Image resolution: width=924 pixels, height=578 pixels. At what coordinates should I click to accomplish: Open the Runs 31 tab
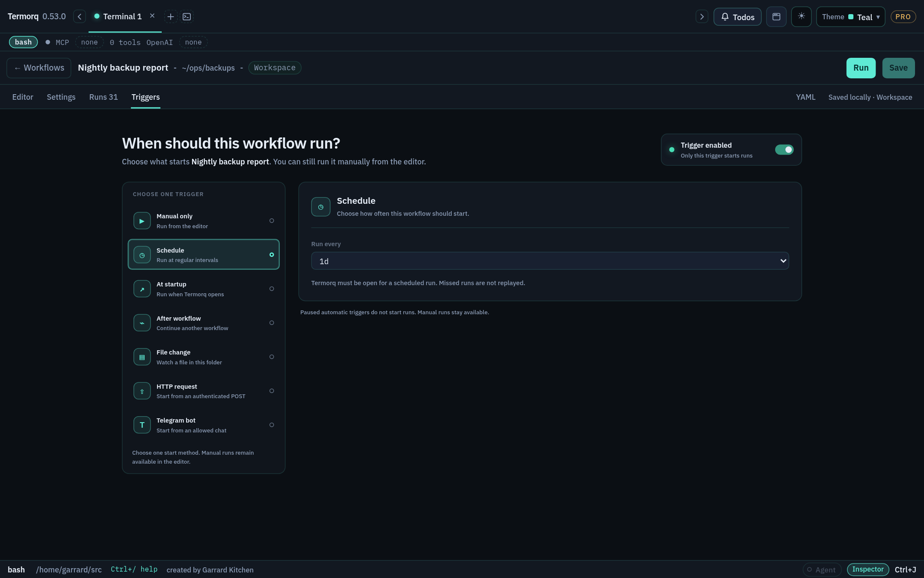(104, 97)
